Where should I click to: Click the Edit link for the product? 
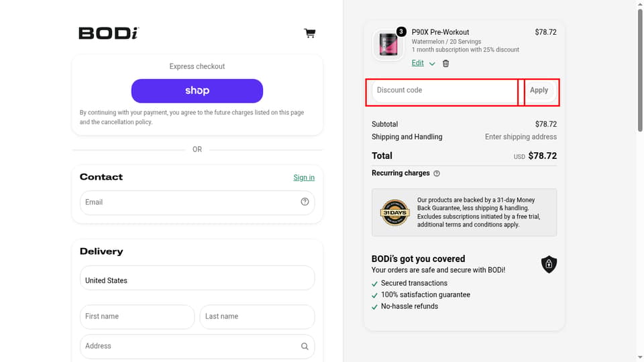tap(418, 63)
